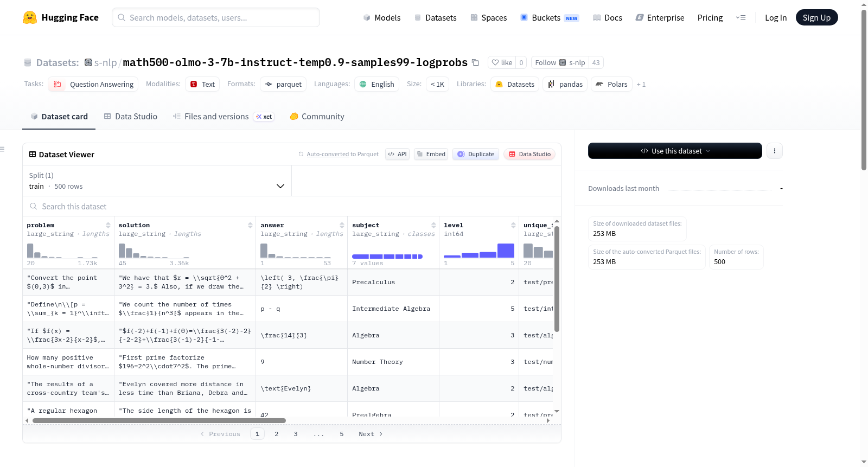
Task: Click the Hugging Face emoji logo
Action: [x=30, y=17]
